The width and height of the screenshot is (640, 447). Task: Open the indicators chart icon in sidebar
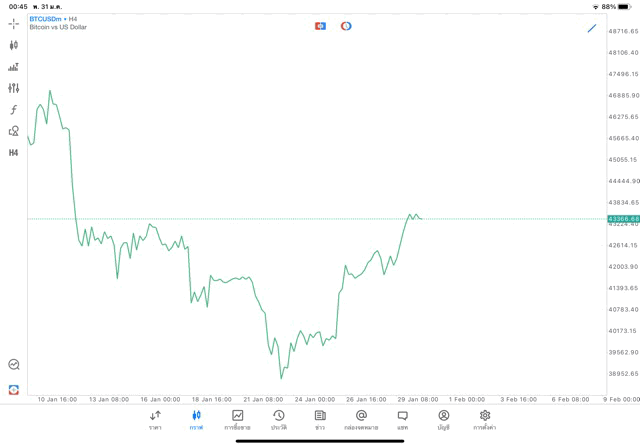tap(13, 67)
